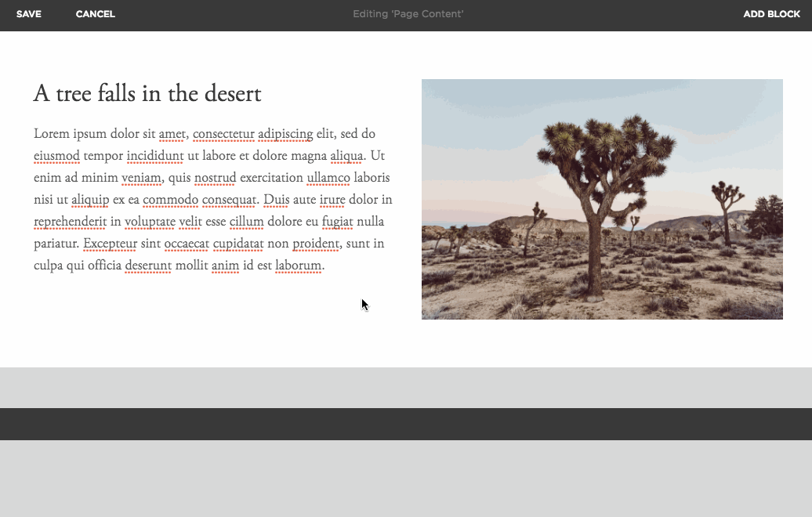Click the underlined word "reprehenderit"
Image resolution: width=812 pixels, height=517 pixels.
point(70,222)
